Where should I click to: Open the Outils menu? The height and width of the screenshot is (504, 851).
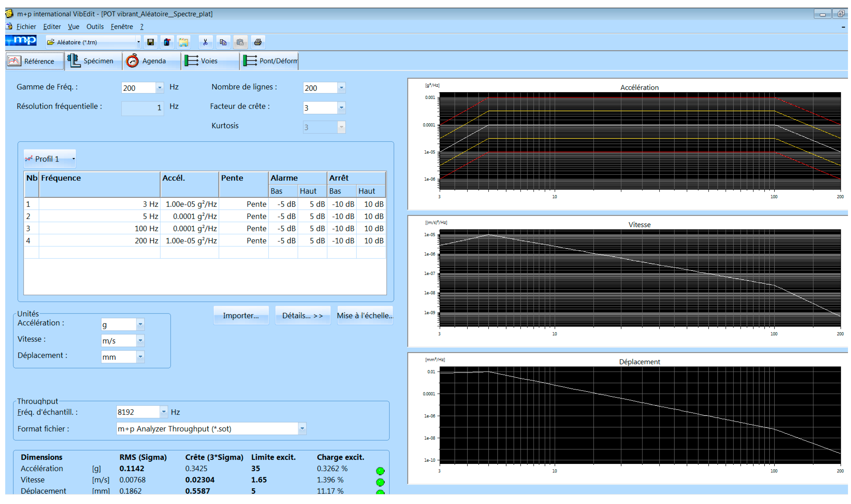(x=95, y=27)
